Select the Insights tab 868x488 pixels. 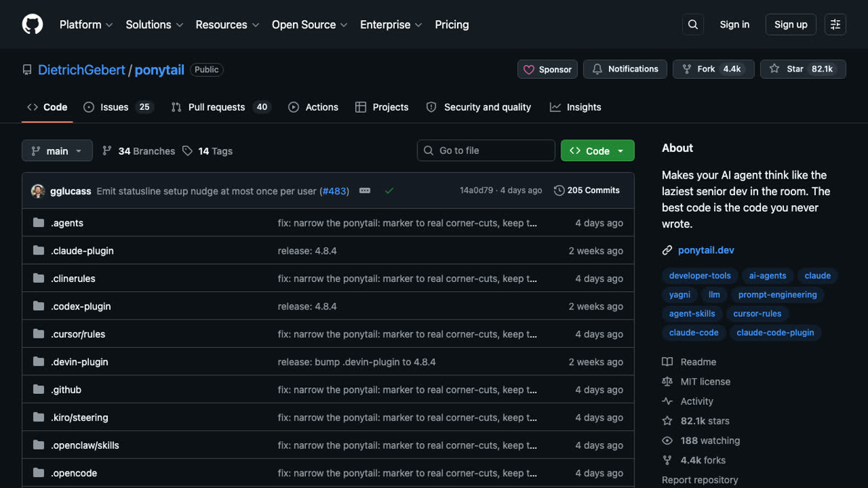coord(576,107)
